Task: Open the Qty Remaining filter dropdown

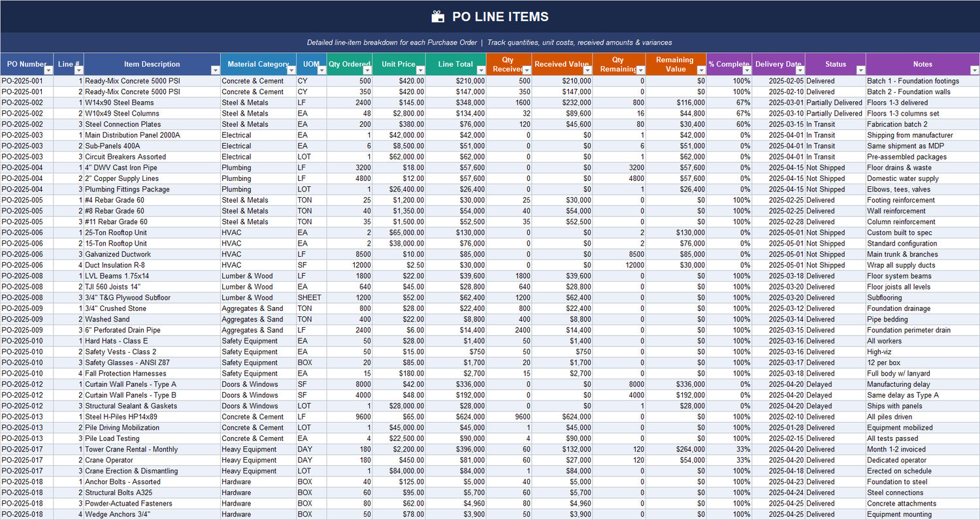Action: [640, 70]
